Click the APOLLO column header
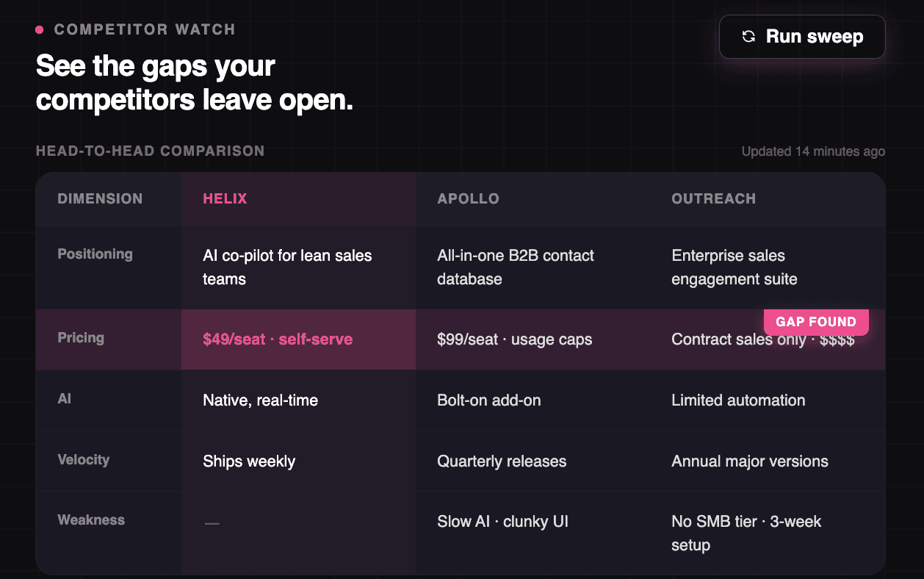This screenshot has width=924, height=579. [x=468, y=199]
